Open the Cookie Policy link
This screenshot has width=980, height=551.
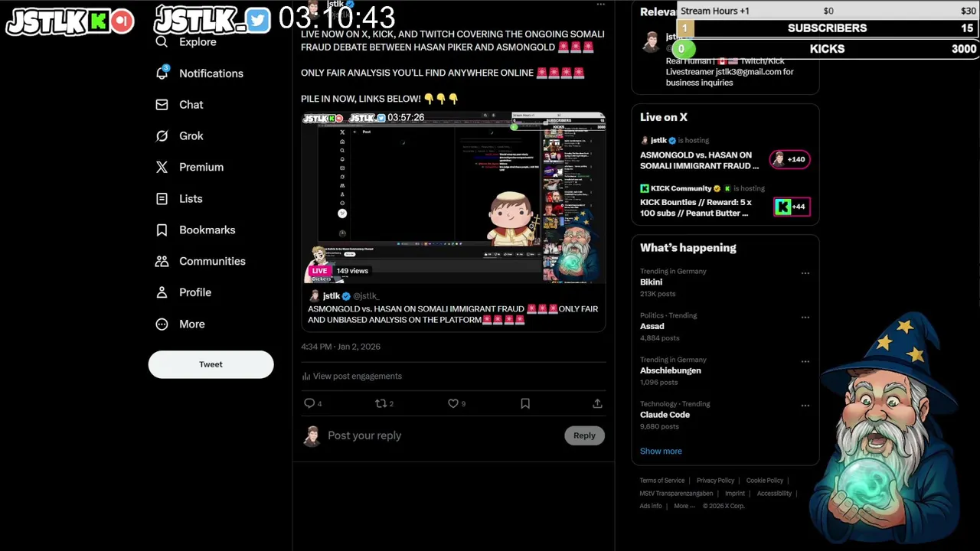tap(764, 481)
